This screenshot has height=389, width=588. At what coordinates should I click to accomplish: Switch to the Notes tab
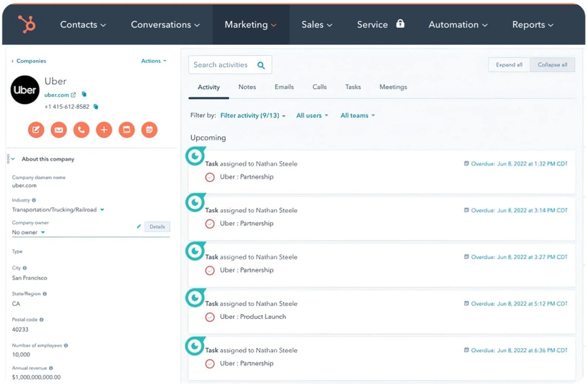(247, 87)
